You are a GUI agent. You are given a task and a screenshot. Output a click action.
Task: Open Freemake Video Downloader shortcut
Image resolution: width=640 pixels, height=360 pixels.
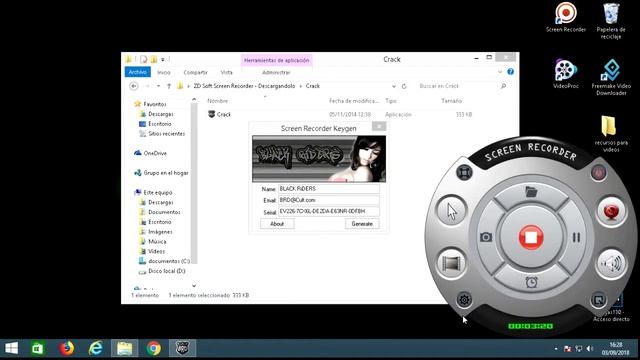611,77
